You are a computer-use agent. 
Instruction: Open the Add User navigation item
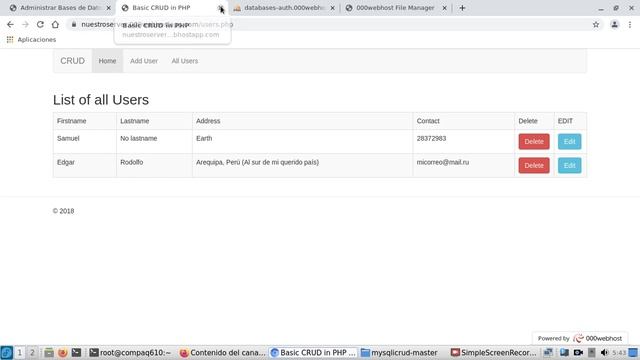pos(144,61)
